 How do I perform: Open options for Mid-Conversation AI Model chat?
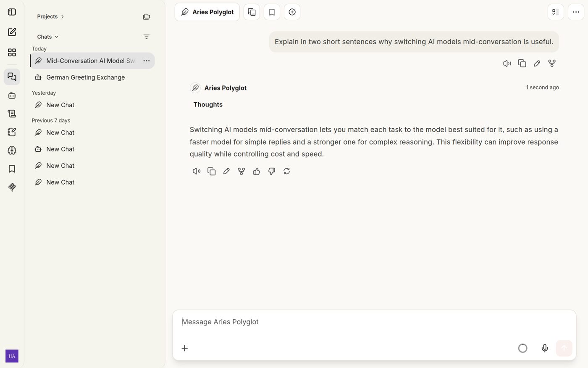[147, 61]
